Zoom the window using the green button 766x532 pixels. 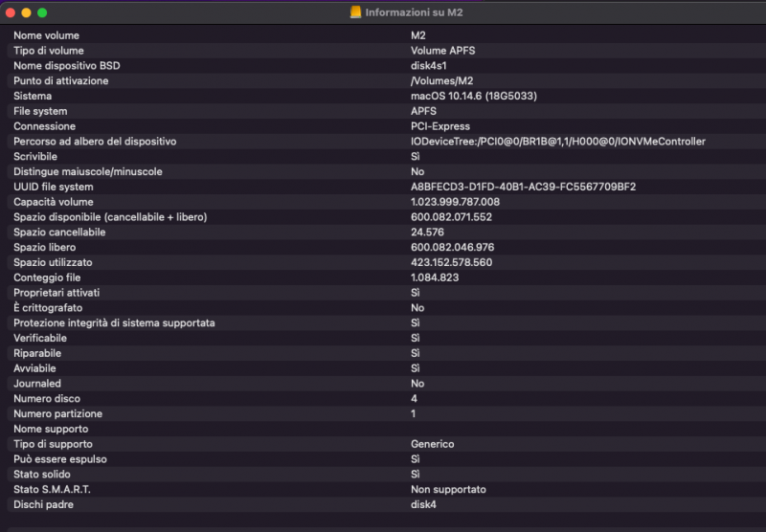point(42,12)
